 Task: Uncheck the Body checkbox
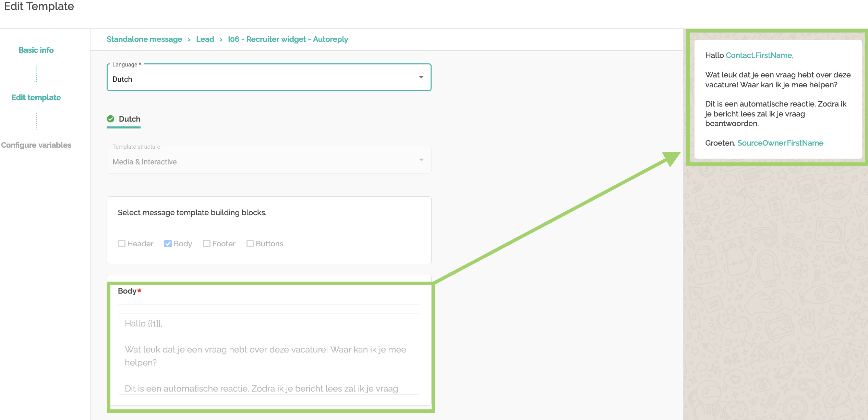click(168, 244)
